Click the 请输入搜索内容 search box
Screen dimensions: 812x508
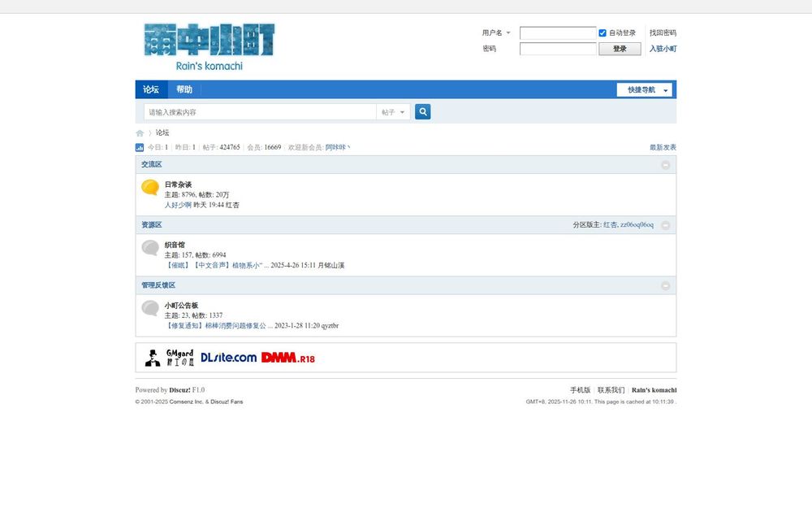click(260, 112)
